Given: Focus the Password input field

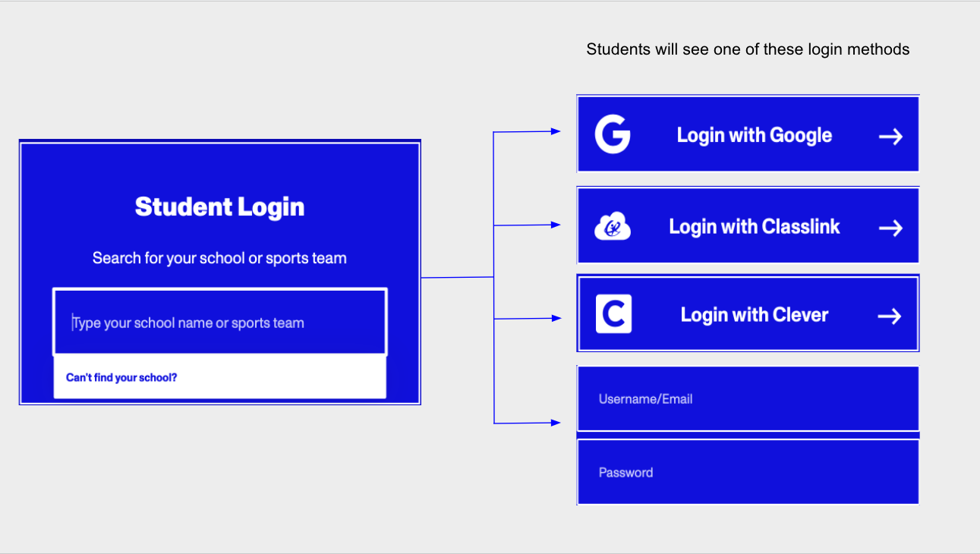Looking at the screenshot, I should click(x=748, y=472).
